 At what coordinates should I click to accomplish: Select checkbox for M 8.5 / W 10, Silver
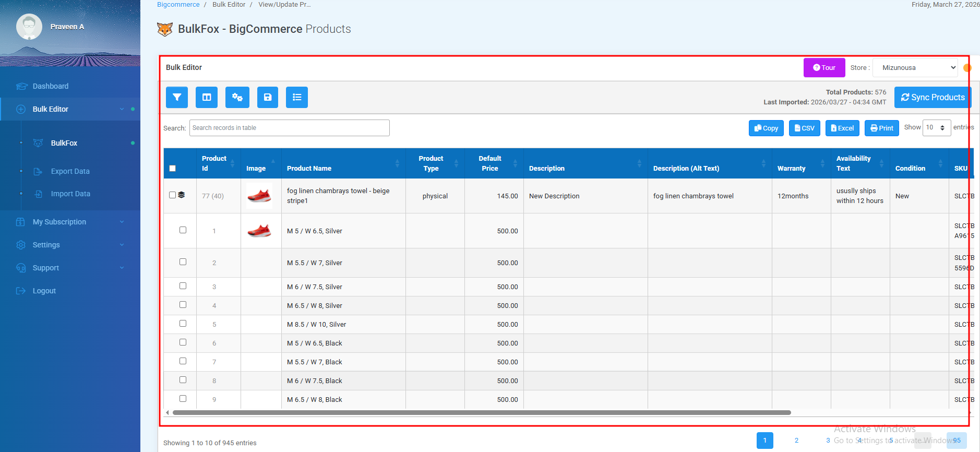coord(183,323)
